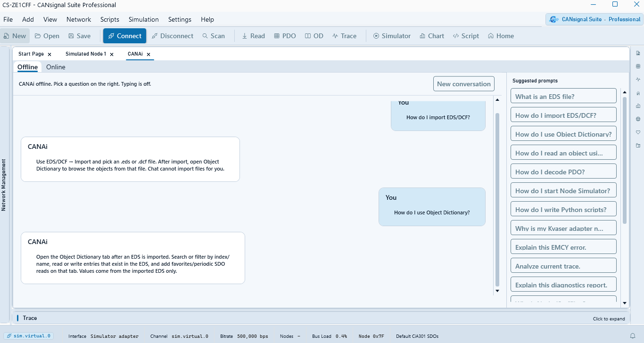Select the CANAi tab
Screen dimensions: 644x343
[135, 54]
